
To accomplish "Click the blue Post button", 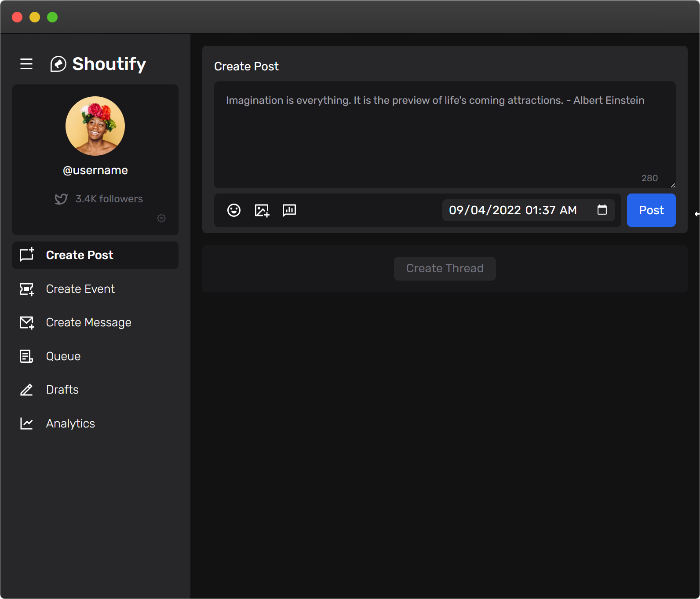I will [x=651, y=210].
